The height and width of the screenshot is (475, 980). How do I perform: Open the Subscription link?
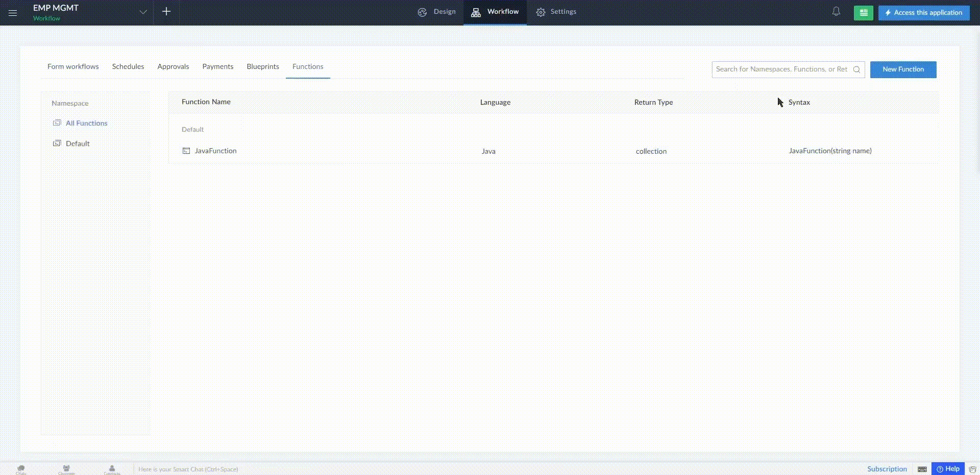tap(887, 469)
